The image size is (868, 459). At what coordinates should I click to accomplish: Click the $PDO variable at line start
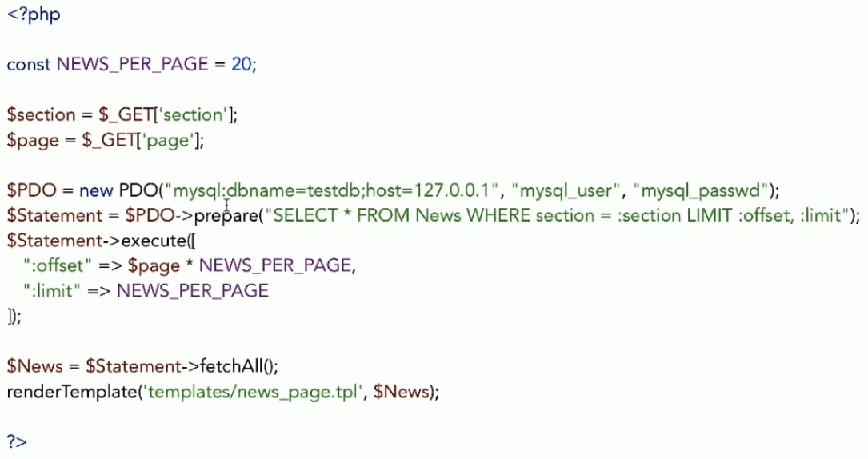pyautogui.click(x=31, y=191)
